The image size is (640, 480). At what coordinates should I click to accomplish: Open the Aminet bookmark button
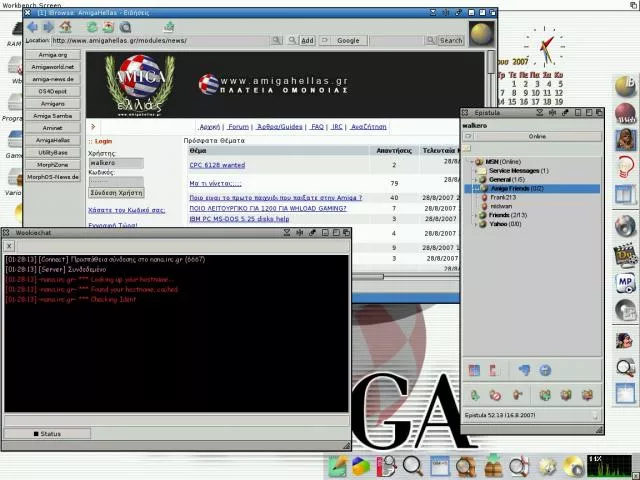pyautogui.click(x=53, y=128)
